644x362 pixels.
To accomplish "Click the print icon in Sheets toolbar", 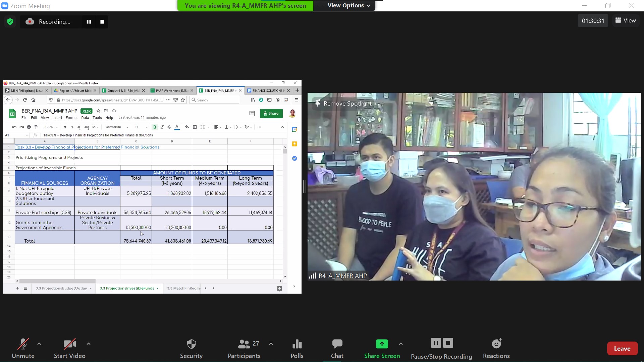I will coord(29,127).
